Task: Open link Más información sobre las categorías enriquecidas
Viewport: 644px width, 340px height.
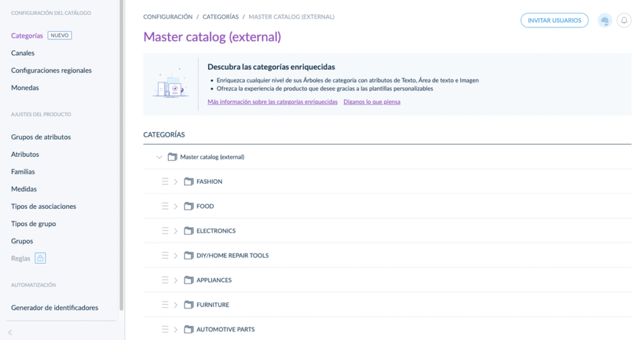Action: point(272,101)
